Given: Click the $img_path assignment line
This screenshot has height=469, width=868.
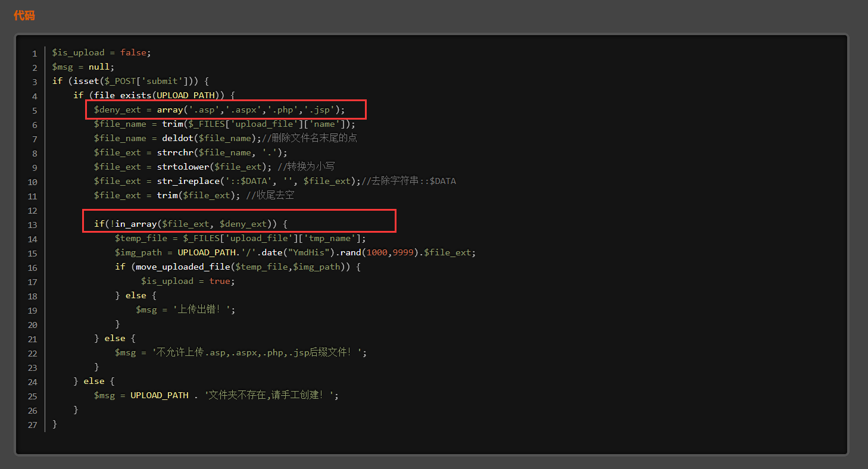Looking at the screenshot, I should (295, 252).
